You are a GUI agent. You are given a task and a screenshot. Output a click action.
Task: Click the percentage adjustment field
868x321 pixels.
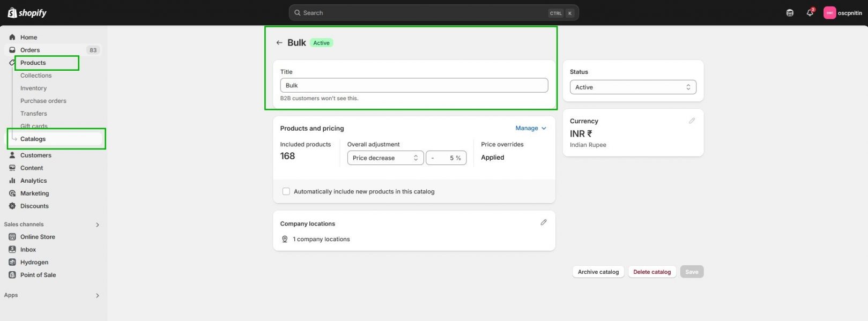[x=446, y=158]
